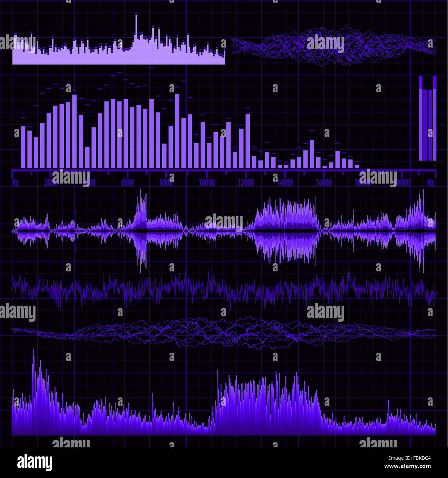Screen dimensions: 448x478
Task: Click the vertical level meter bars
Action: (428, 118)
